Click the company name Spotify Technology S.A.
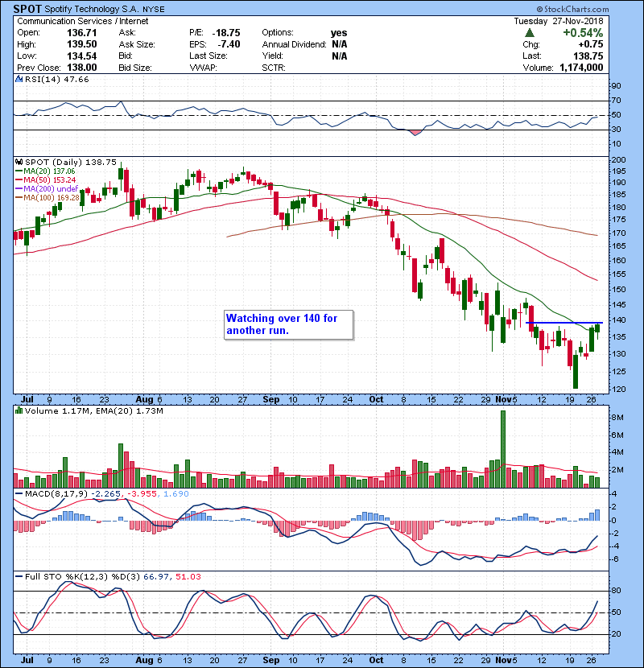The width and height of the screenshot is (644, 668). 92,9
